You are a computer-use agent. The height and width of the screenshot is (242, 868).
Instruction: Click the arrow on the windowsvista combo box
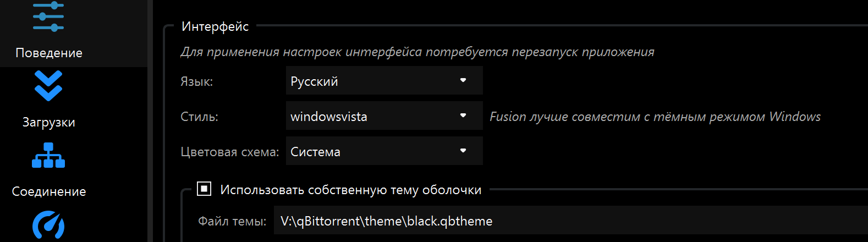(463, 116)
